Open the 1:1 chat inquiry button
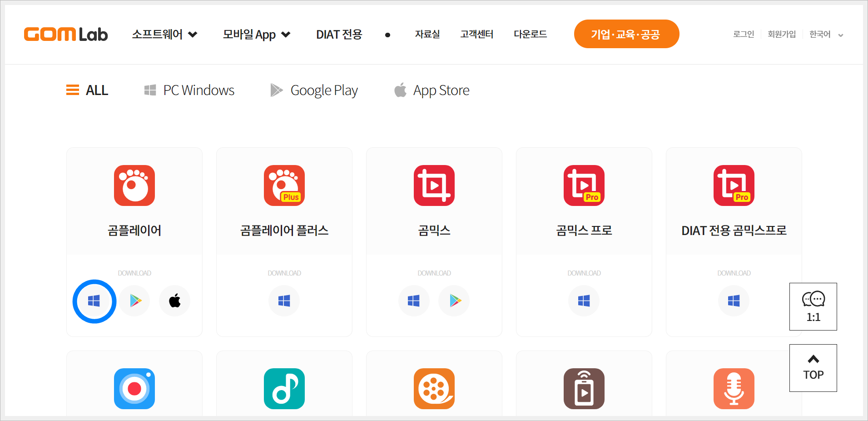 click(x=813, y=306)
